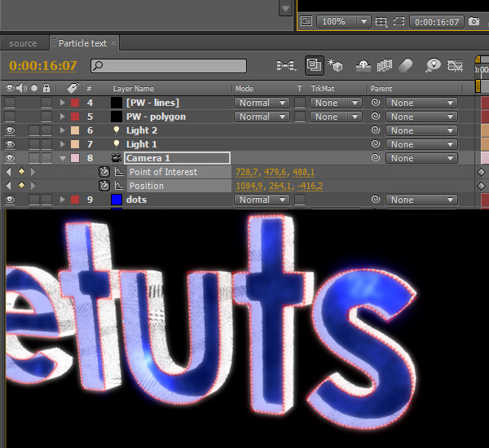489x448 pixels.
Task: Open blending Mode dropdown for PW - lines
Action: coord(262,103)
